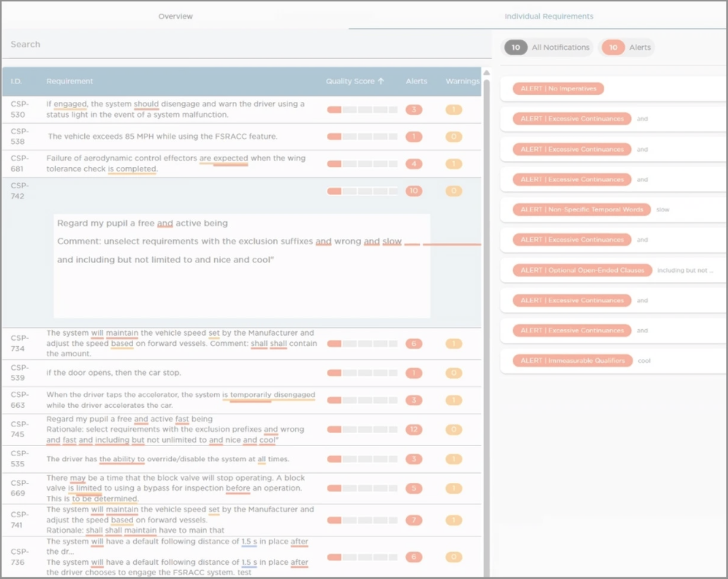The height and width of the screenshot is (579, 728).
Task: Filter by Alerts chip
Action: 628,47
